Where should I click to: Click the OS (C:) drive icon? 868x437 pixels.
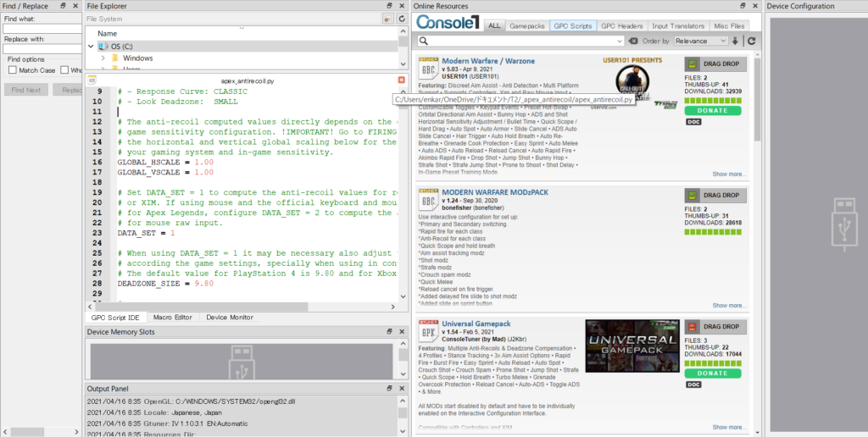point(103,47)
